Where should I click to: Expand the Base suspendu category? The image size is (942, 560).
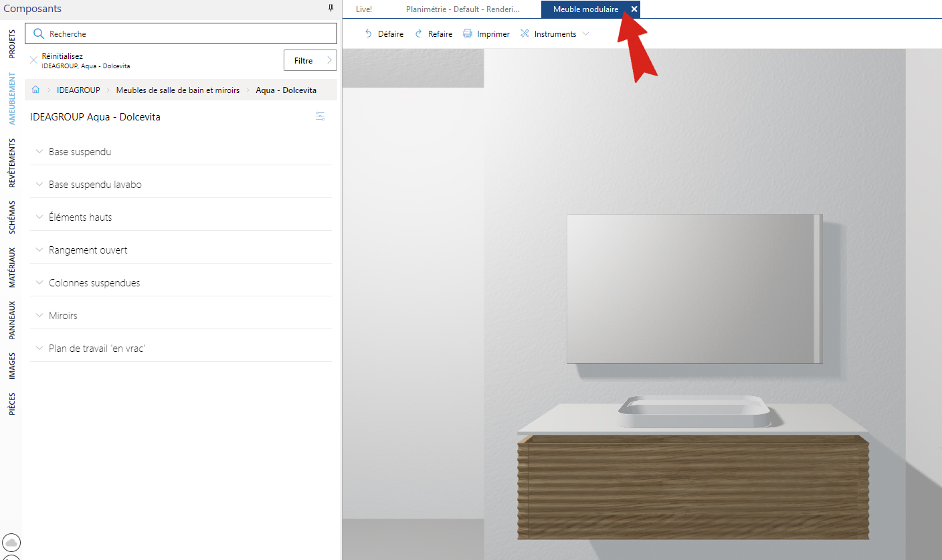tap(181, 152)
